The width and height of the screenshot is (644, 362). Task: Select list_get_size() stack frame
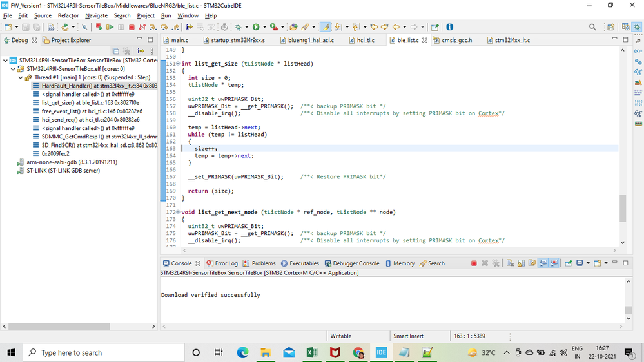90,102
